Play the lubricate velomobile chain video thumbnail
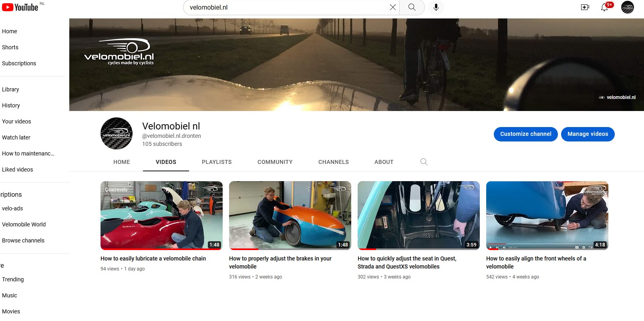Screen dimensions: 644x321 click(x=161, y=215)
